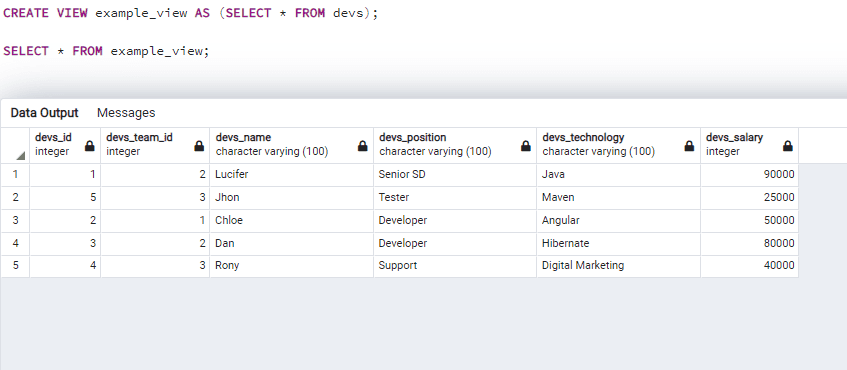Click the Senior SD position cell
847x370 pixels.
pyautogui.click(x=455, y=175)
